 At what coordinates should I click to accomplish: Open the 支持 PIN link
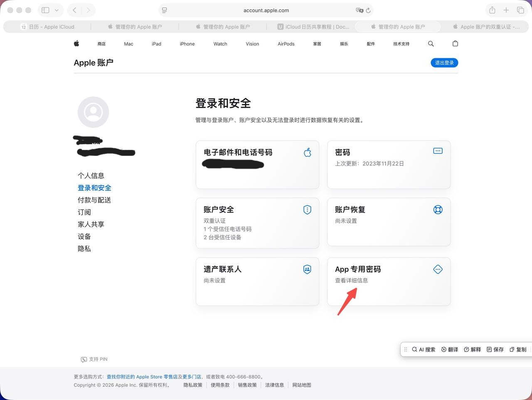(x=94, y=359)
